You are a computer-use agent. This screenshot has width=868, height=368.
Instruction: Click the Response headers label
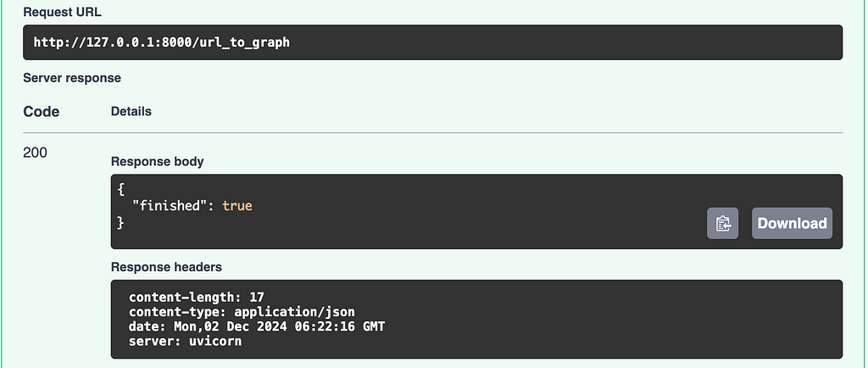pyautogui.click(x=166, y=267)
